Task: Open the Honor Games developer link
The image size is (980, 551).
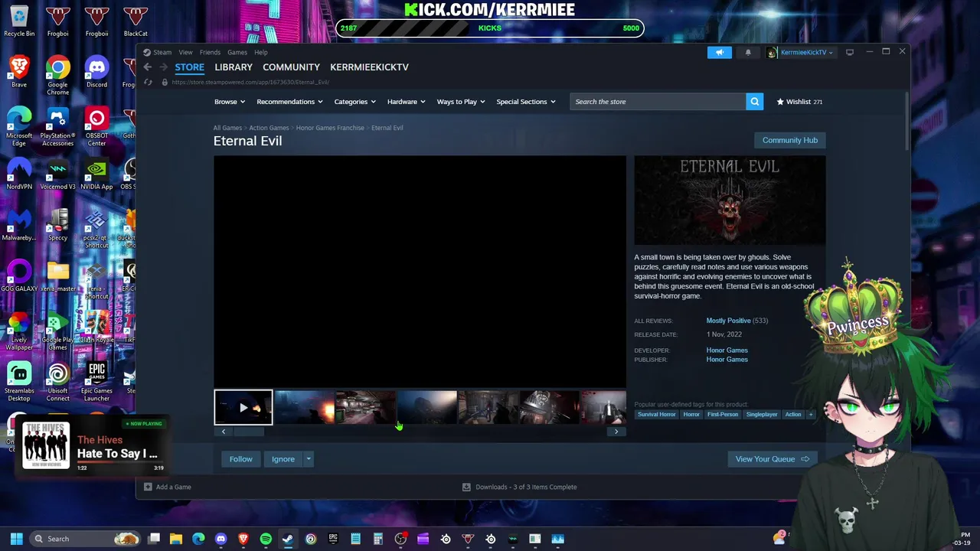Action: (x=727, y=350)
